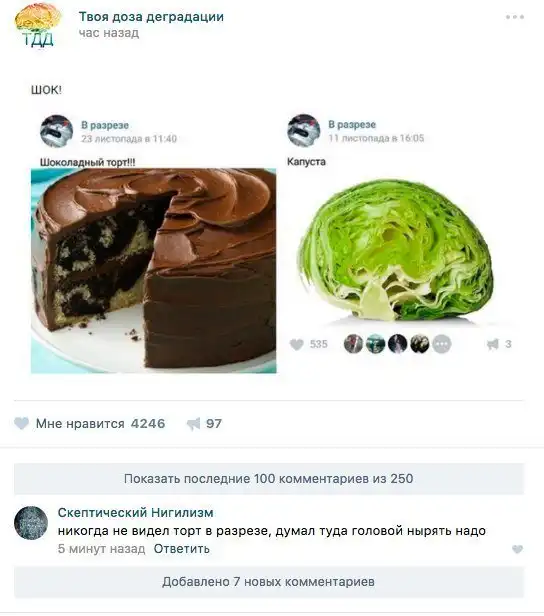Viewport: 544px width, 616px height.
Task: Like the cabbage repost with 535 heart
Action: 297,344
